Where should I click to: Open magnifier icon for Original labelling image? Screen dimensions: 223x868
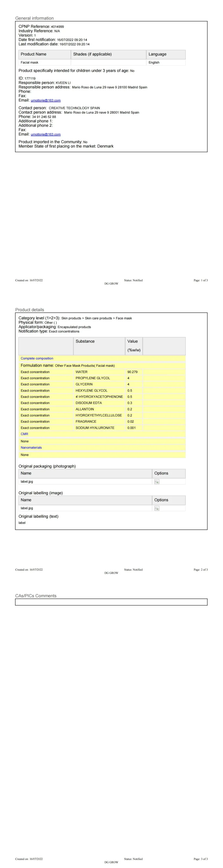coord(157,508)
